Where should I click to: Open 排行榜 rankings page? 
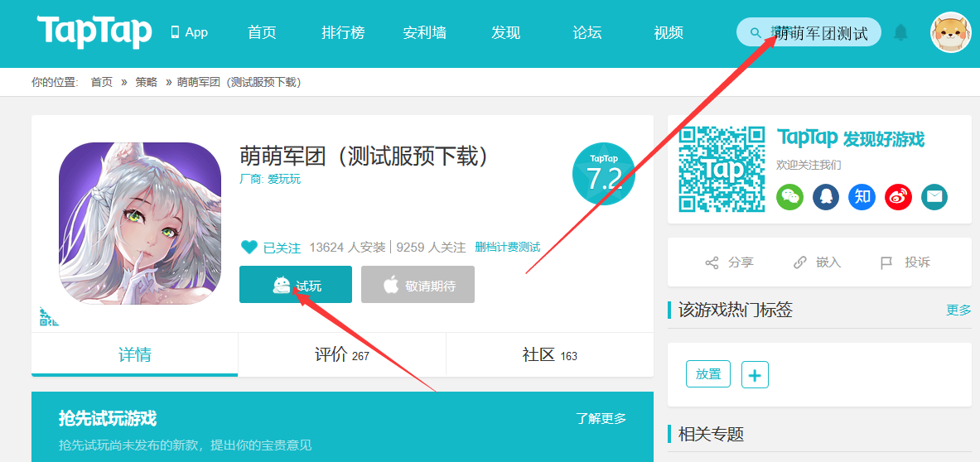click(x=343, y=32)
